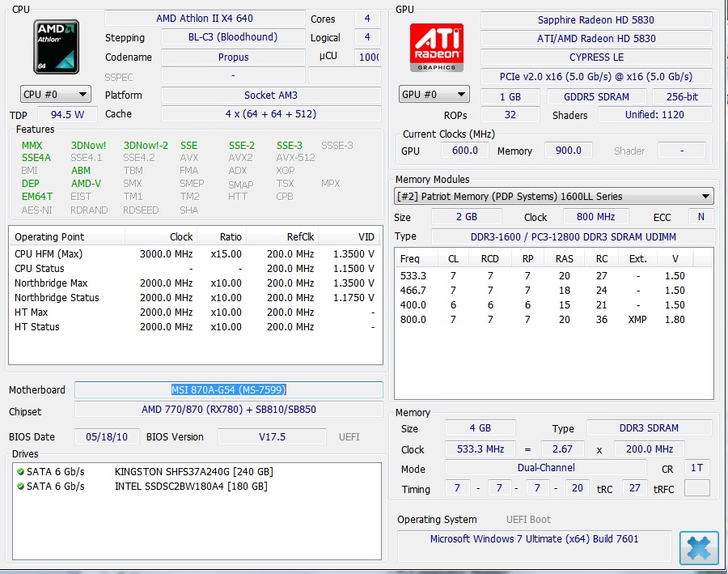This screenshot has width=728, height=574.
Task: Click the 3DNow!-2 feature label
Action: tap(146, 146)
